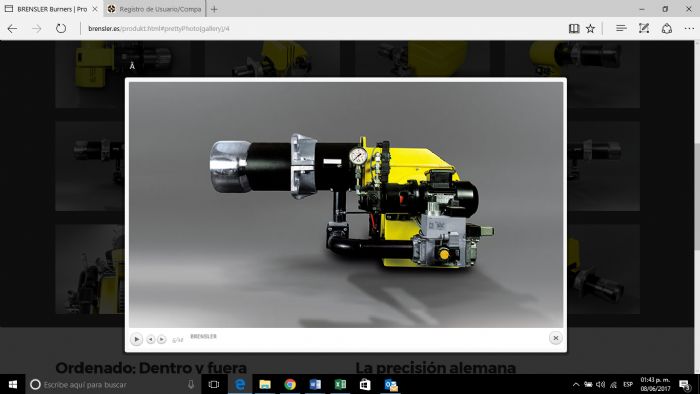Show hidden system tray icons chevron
700x394 pixels.
(576, 384)
